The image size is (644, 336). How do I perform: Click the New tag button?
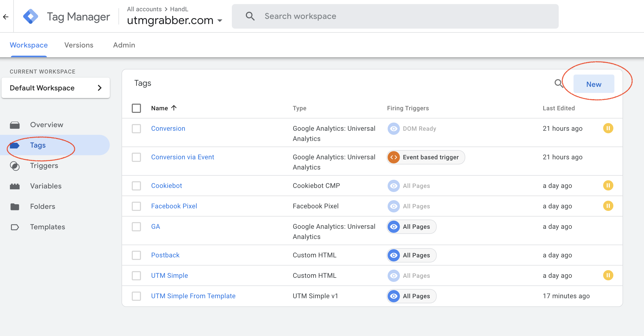tap(593, 84)
